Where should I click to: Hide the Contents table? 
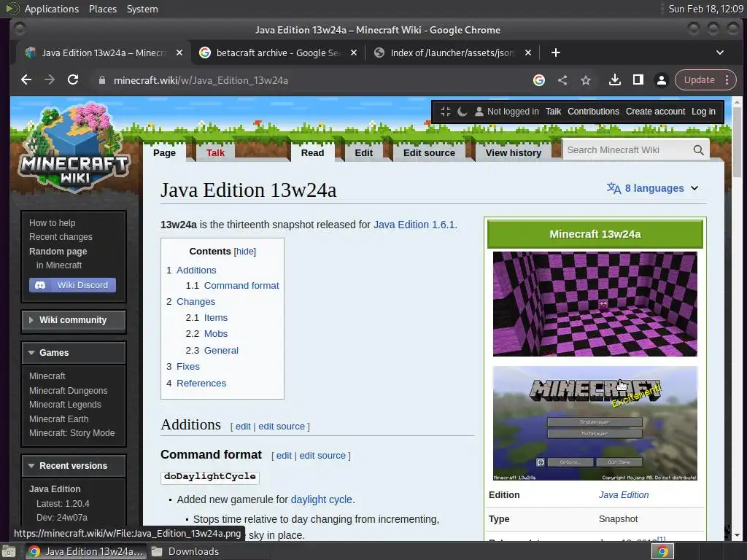[x=245, y=252]
